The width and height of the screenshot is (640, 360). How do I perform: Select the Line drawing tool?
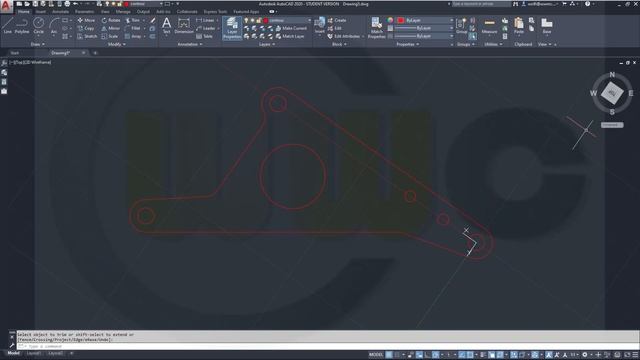[7, 26]
